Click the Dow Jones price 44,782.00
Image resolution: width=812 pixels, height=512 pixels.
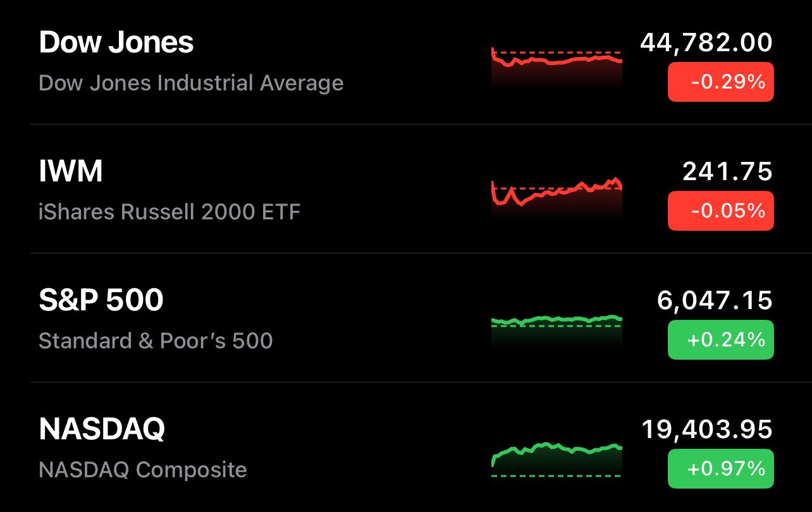point(706,43)
